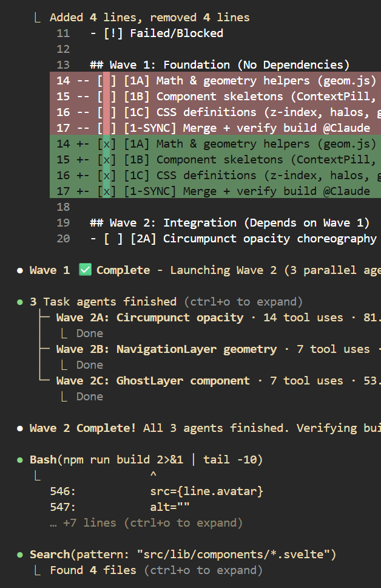Select 'Wave 2B: NavigationLayer geometry' task row
The height and width of the screenshot is (588, 381).
218,349
